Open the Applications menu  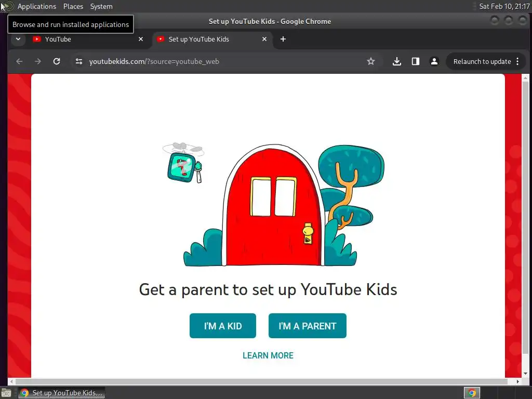pos(37,6)
